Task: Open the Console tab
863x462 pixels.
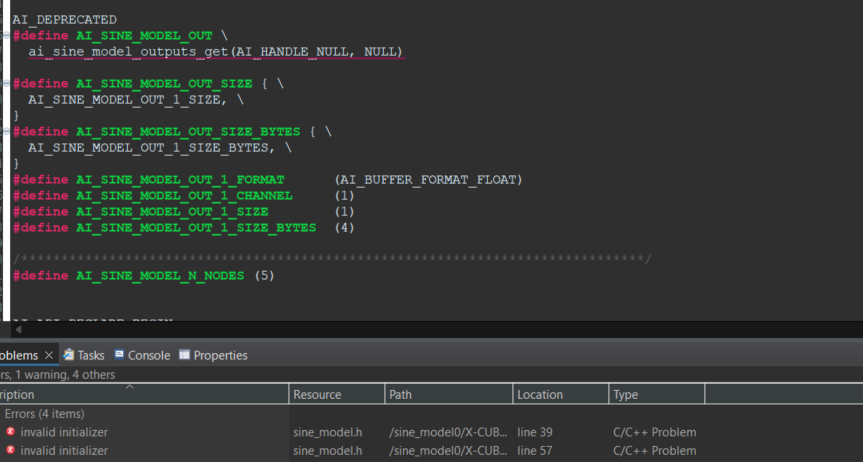Action: click(143, 355)
